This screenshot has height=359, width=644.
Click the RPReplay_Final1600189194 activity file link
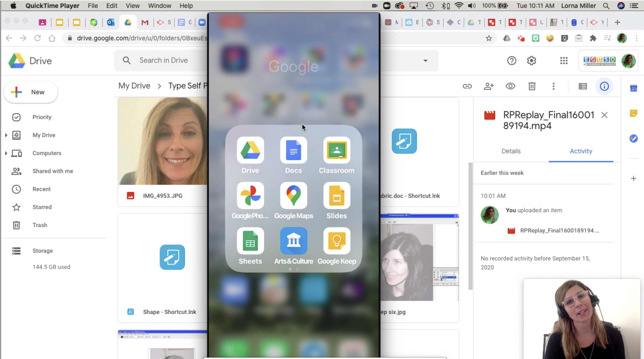[560, 231]
